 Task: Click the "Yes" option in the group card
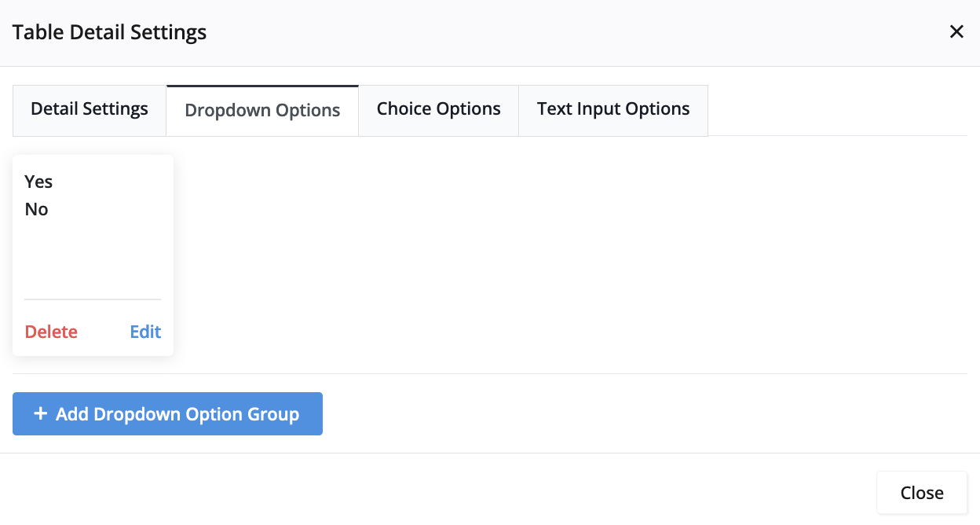(x=38, y=182)
